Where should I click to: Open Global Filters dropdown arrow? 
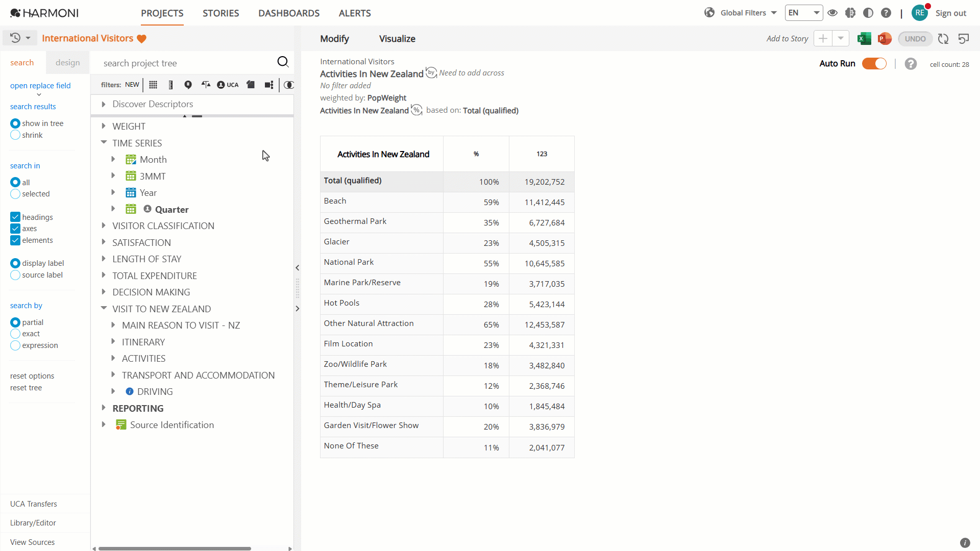pyautogui.click(x=774, y=13)
